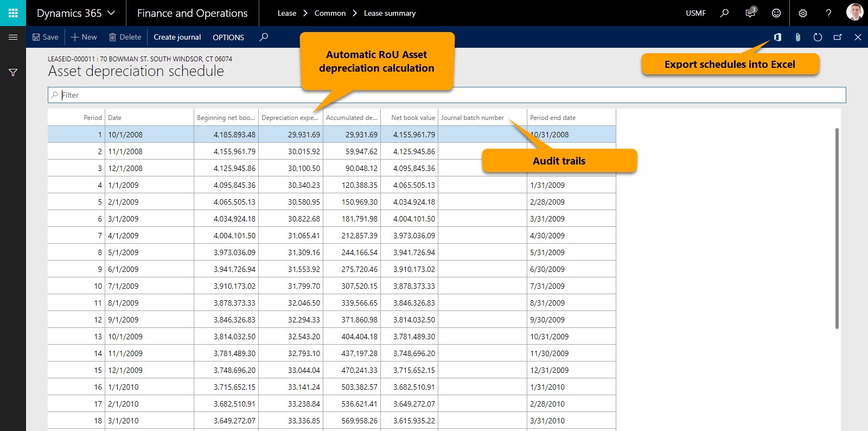
Task: Click depreciation expense 32,793.10
Action: coord(291,353)
